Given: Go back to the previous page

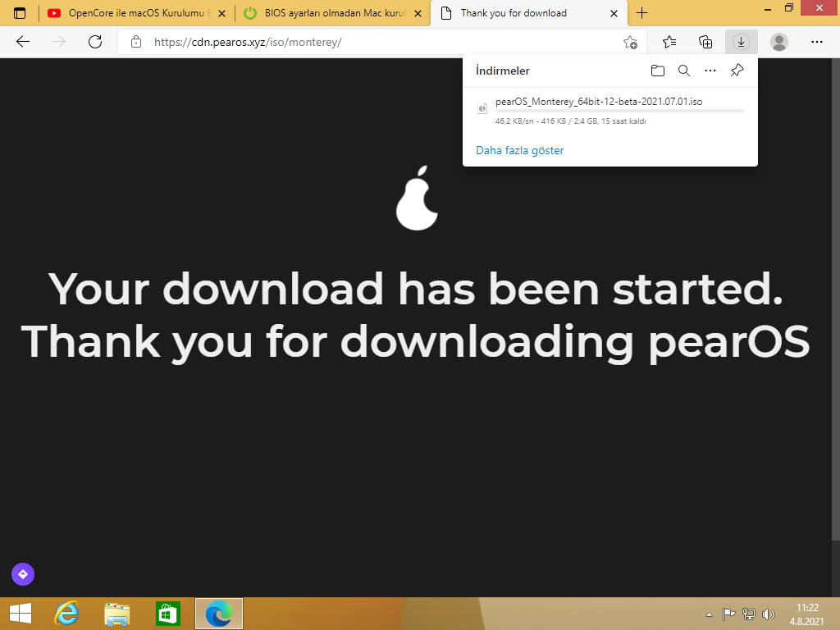Looking at the screenshot, I should pos(23,42).
